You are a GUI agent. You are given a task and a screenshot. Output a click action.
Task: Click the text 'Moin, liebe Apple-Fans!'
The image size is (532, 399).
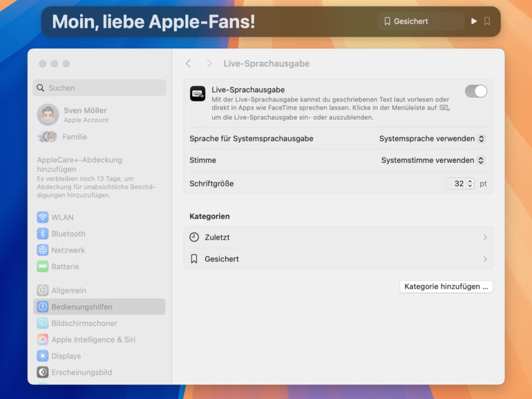(153, 21)
